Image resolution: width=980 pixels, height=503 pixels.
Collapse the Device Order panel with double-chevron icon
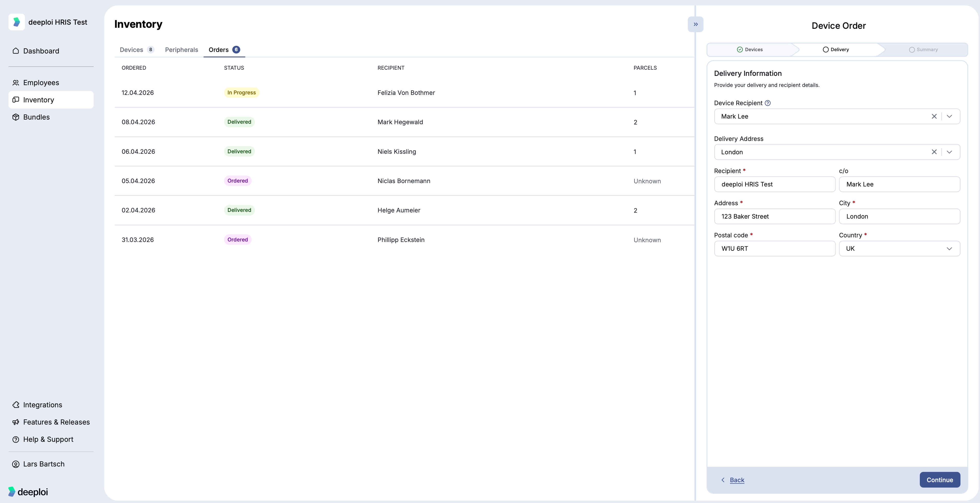(x=696, y=24)
